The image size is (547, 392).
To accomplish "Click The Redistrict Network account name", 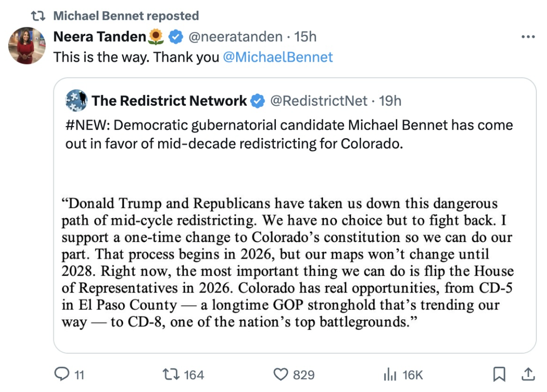I will pyautogui.click(x=169, y=100).
